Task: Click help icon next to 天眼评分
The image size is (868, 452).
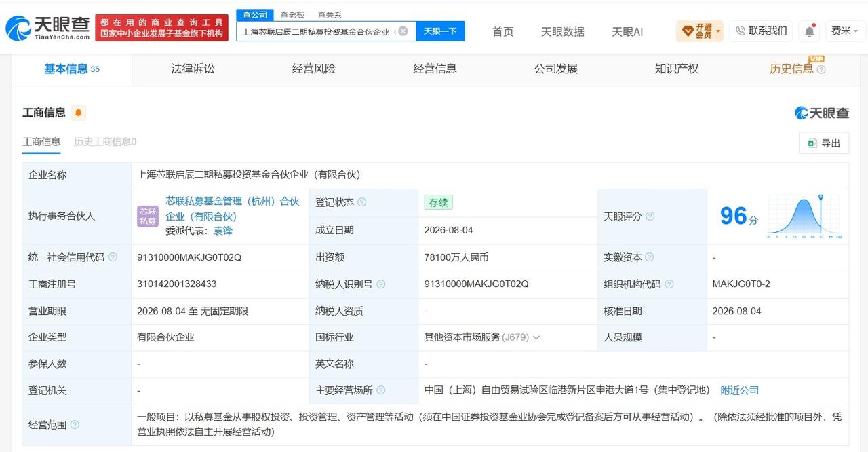Action: (650, 216)
